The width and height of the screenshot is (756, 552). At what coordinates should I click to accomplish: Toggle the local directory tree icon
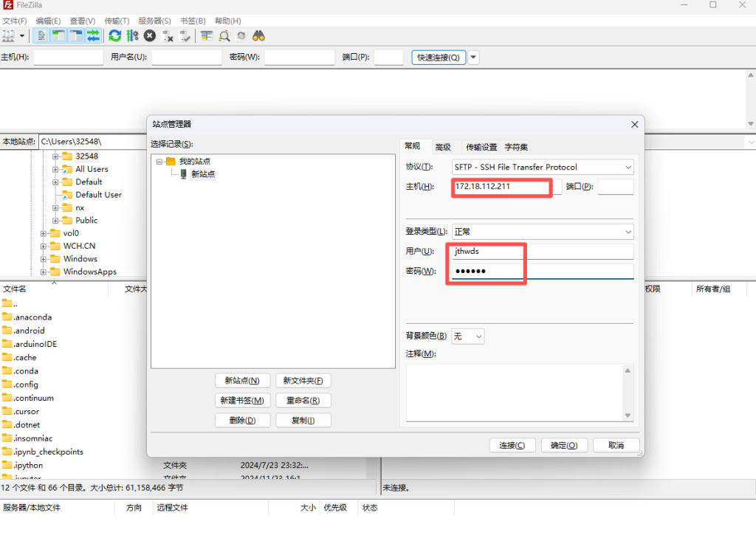[x=59, y=35]
